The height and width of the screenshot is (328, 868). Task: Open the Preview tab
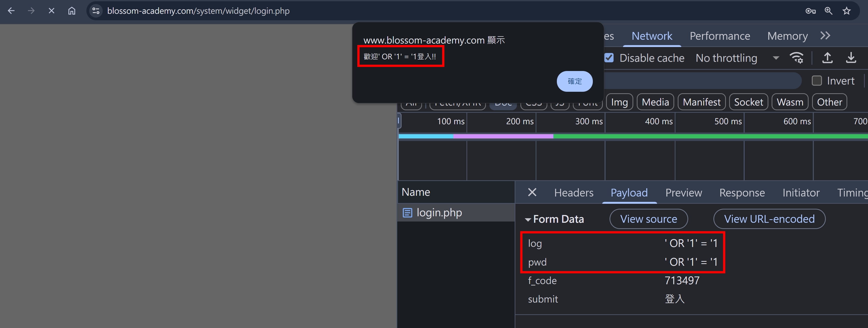pos(683,193)
